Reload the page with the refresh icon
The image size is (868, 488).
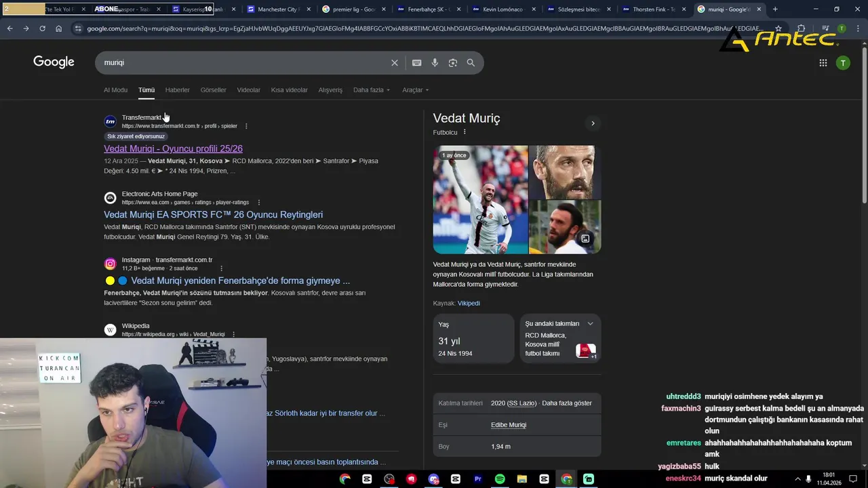pos(42,28)
